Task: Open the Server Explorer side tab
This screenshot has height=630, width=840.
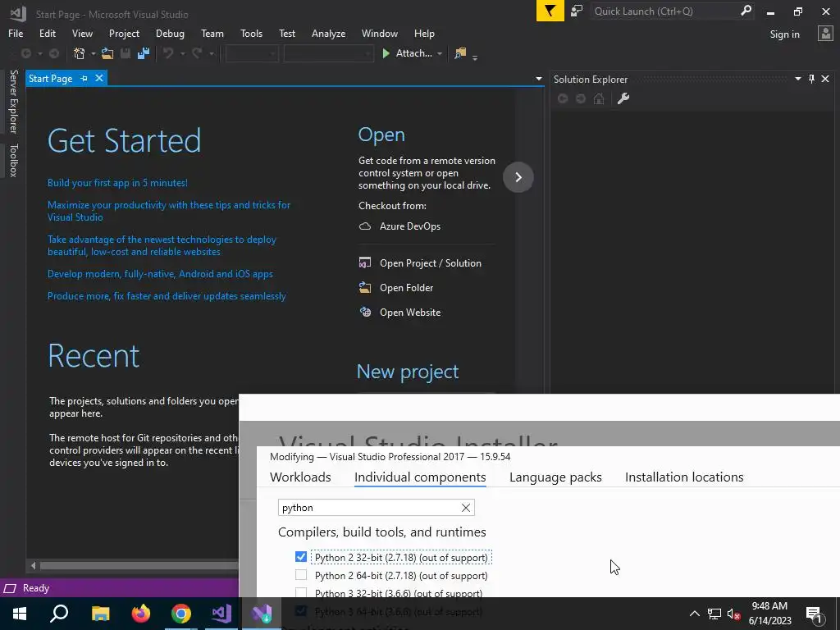Action: coord(13,101)
